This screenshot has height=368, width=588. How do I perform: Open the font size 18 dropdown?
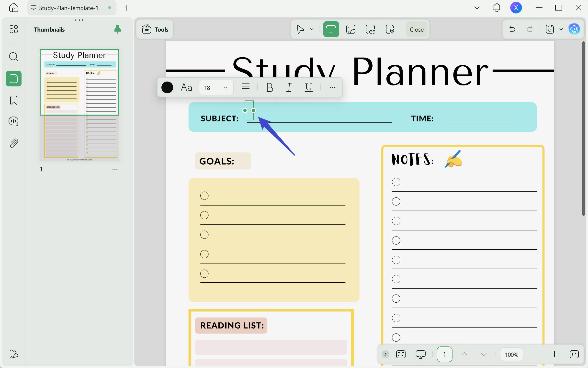216,87
